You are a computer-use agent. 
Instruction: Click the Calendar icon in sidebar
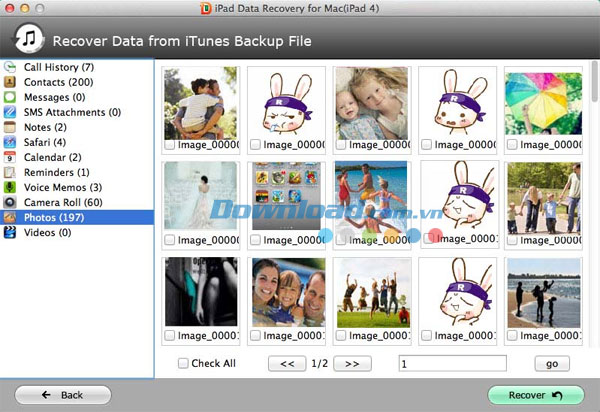[10, 157]
